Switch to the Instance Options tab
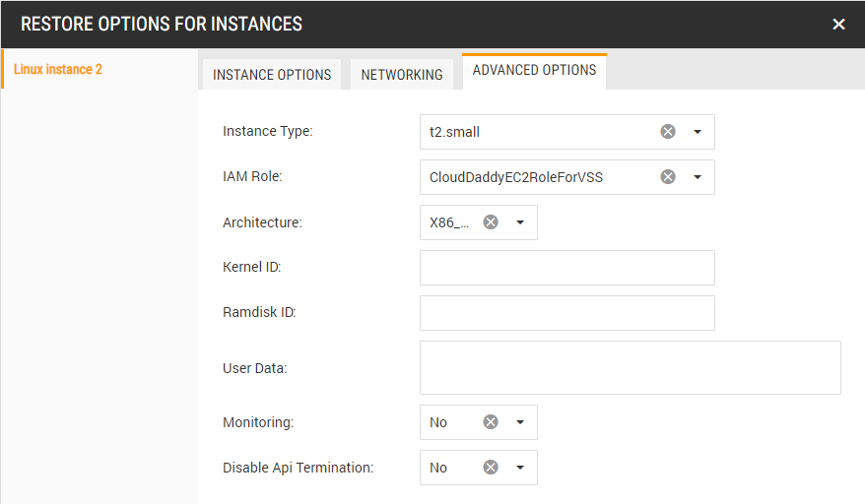Viewport: 865px width, 504px height. click(x=272, y=75)
